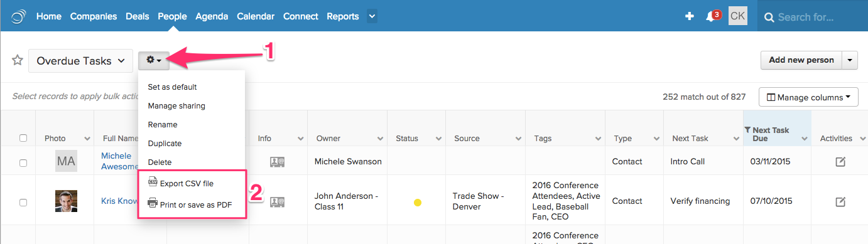Open the Companies tab
Image resolution: width=868 pixels, height=244 pixels.
94,16
